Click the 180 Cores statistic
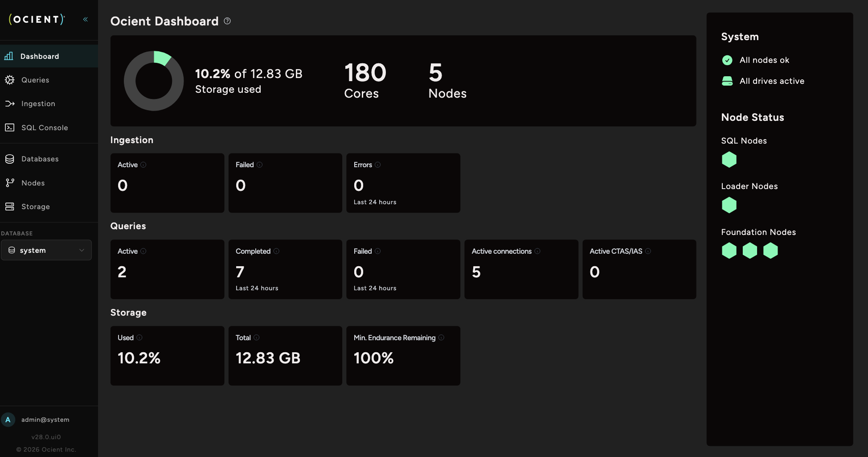The image size is (868, 457). pos(365,80)
